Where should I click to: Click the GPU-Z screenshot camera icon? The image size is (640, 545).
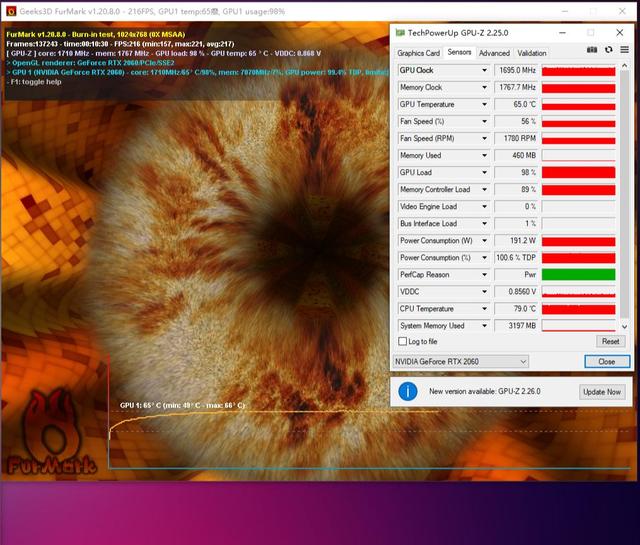coord(592,50)
